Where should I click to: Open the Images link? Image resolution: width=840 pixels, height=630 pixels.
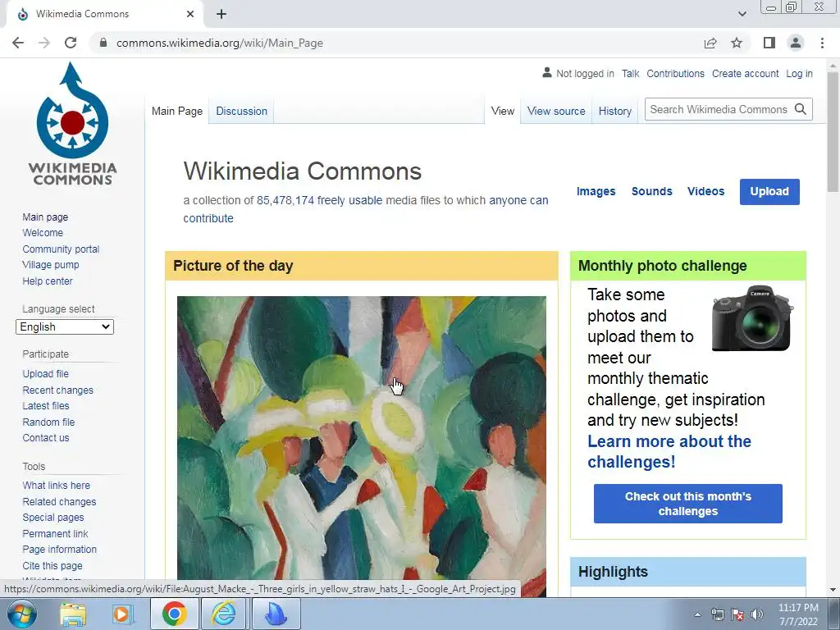[596, 191]
